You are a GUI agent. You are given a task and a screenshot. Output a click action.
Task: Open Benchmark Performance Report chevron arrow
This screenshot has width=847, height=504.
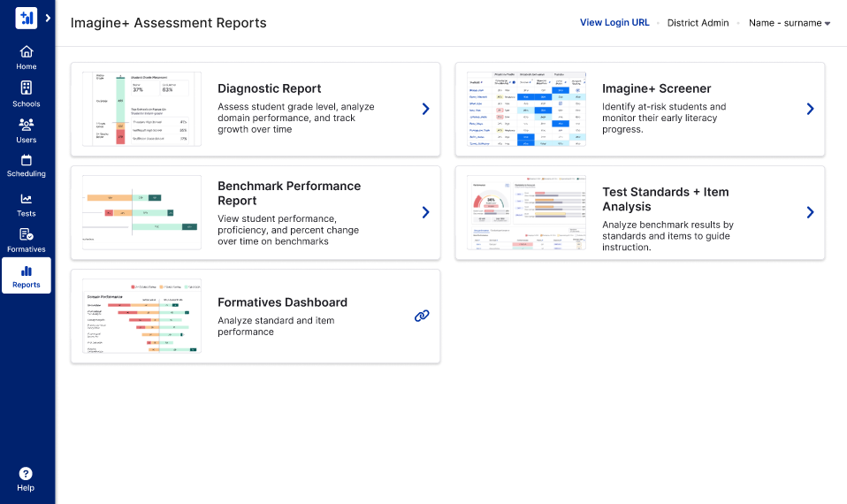(425, 212)
